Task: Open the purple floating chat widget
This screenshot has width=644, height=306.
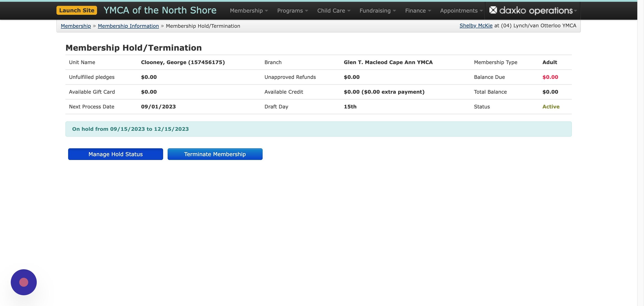Action: tap(24, 282)
